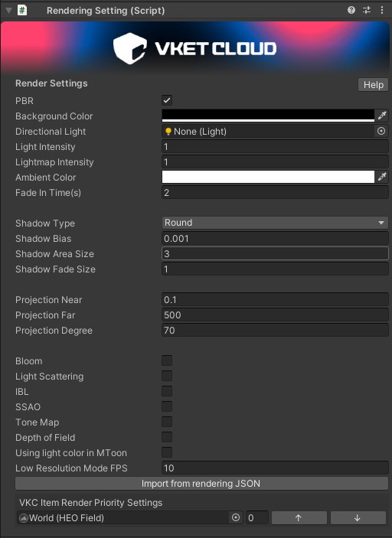This screenshot has width=392, height=538.
Task: Move World item down with arrow button
Action: coord(358,518)
